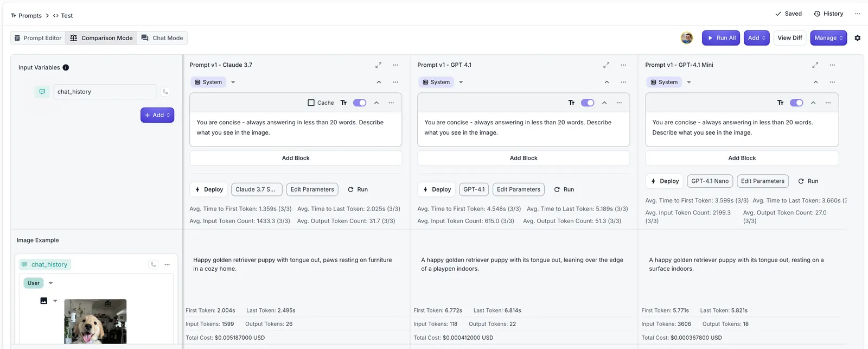Click the chat_history variable link icon

[165, 92]
